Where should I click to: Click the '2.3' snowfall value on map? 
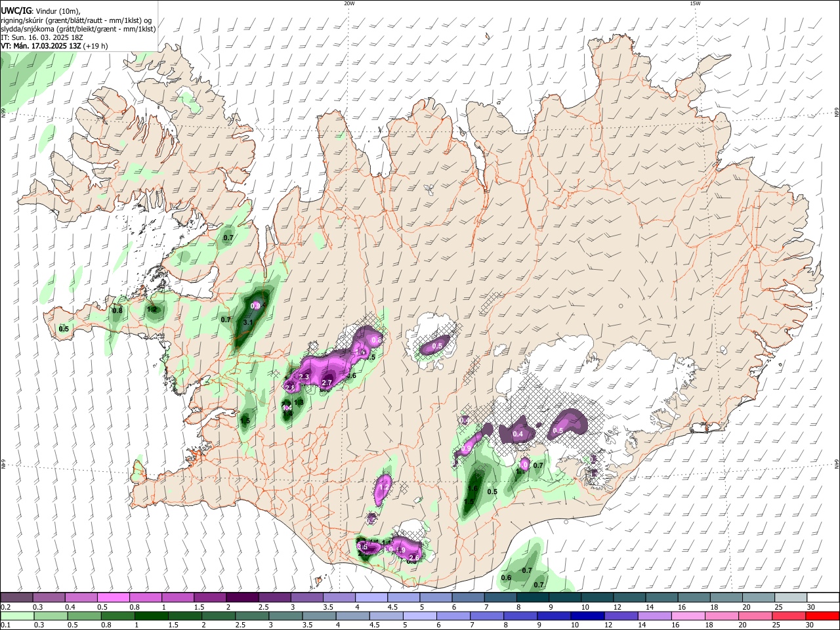pos(304,377)
